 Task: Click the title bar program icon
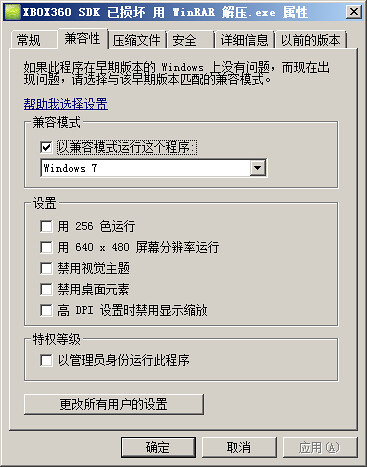pos(12,12)
